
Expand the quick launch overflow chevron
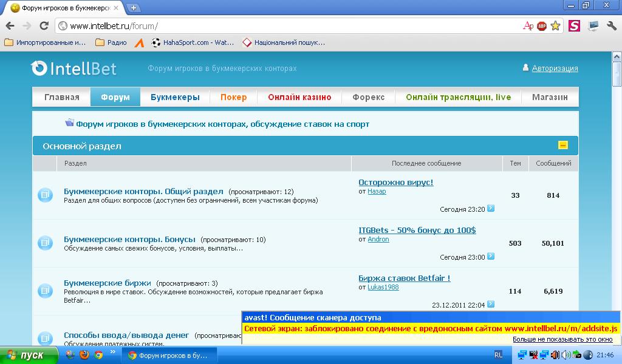[x=112, y=351]
